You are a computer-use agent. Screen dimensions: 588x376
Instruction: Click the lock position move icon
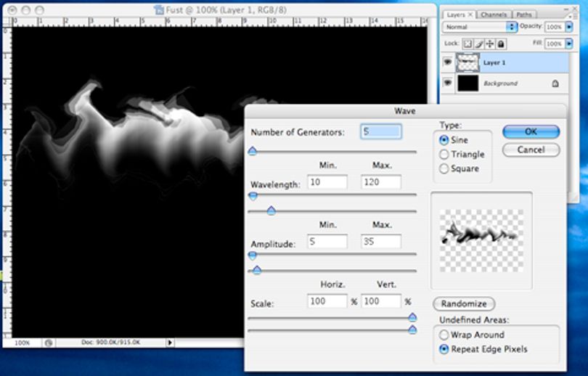(490, 44)
